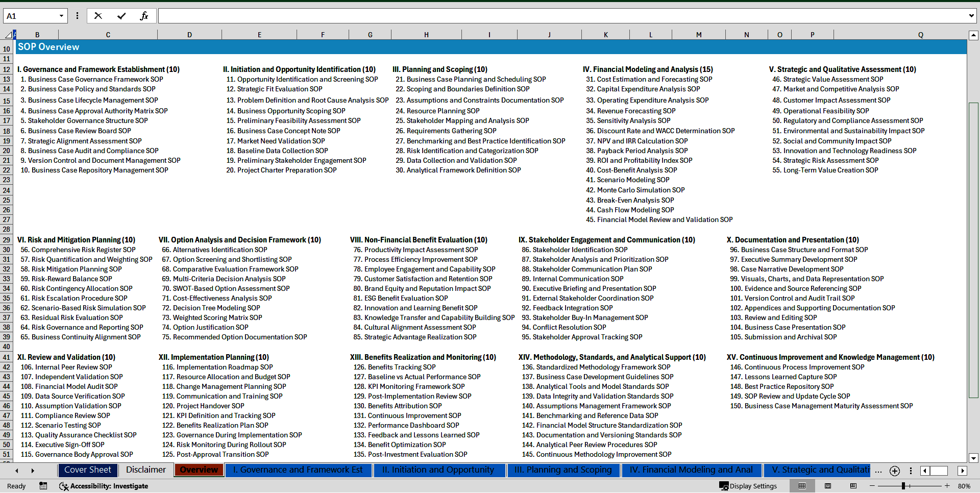Screen dimensions: 980x493
Task: Click the Enter checkmark icon in formula bar
Action: (x=121, y=16)
